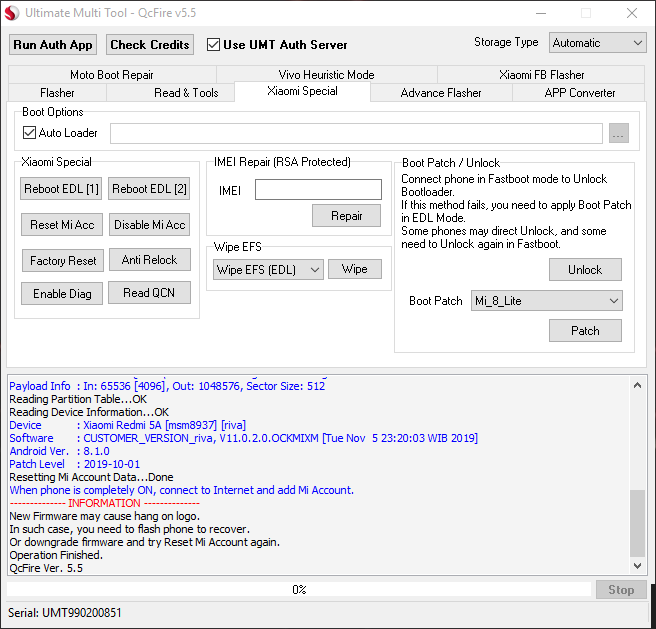Minimize the QcFire window
The width and height of the screenshot is (656, 629).
541,13
